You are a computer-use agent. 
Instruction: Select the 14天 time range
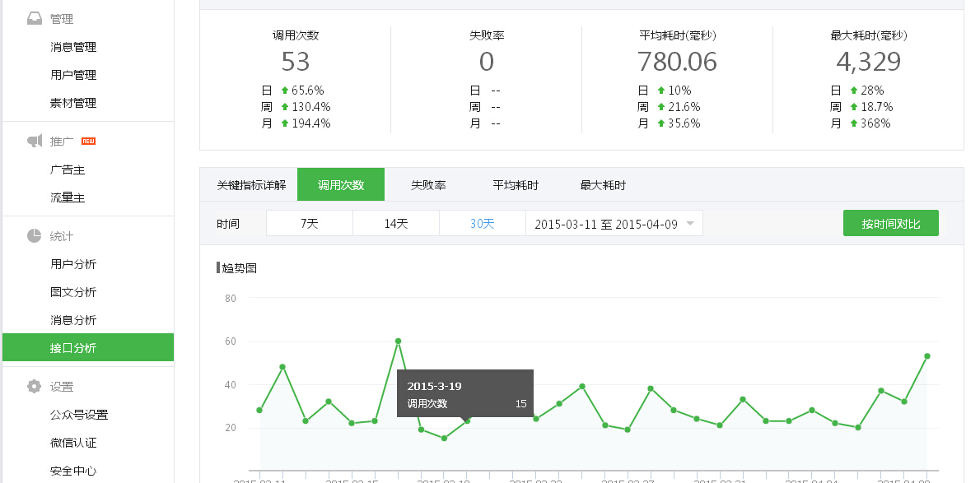point(396,224)
